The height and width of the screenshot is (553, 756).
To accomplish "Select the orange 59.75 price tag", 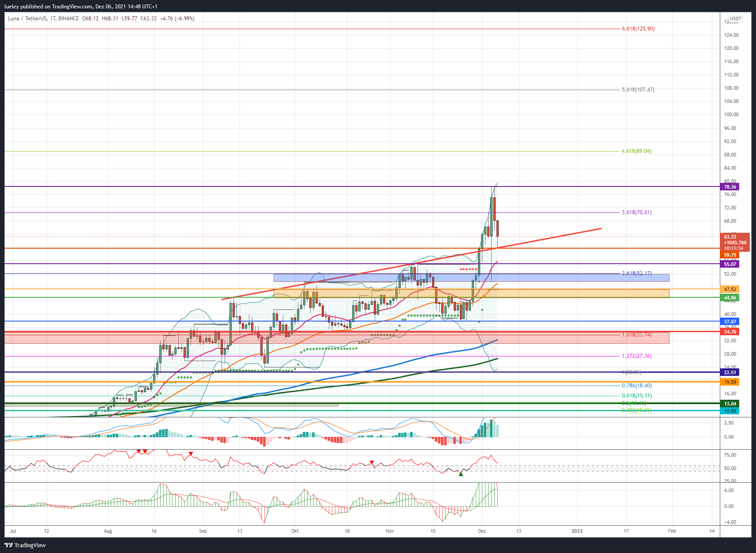I will click(x=730, y=255).
